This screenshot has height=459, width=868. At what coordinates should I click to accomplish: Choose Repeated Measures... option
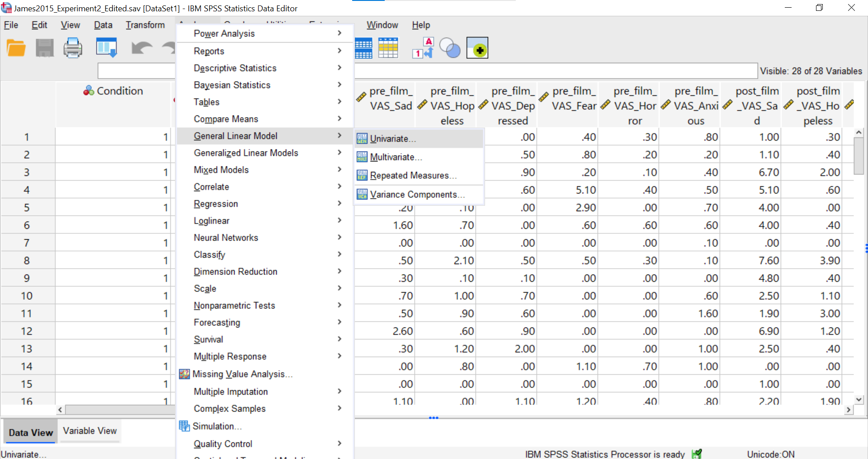[x=419, y=175]
